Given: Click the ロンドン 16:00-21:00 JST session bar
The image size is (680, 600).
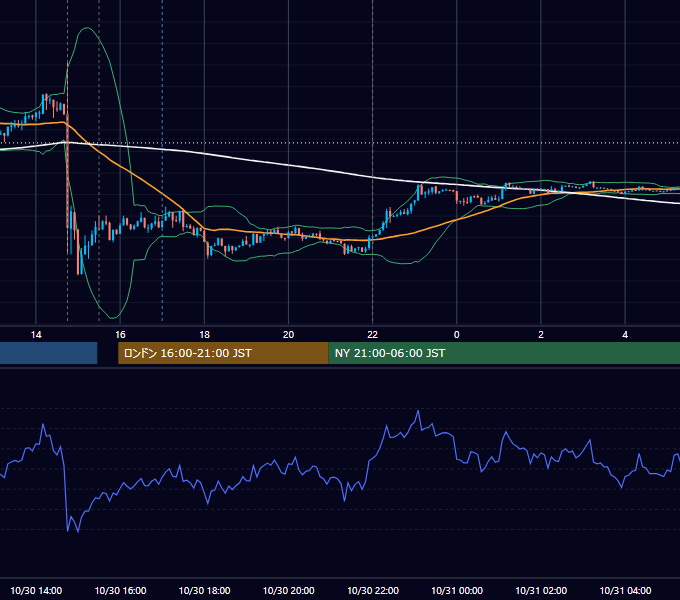Looking at the screenshot, I should [x=223, y=353].
